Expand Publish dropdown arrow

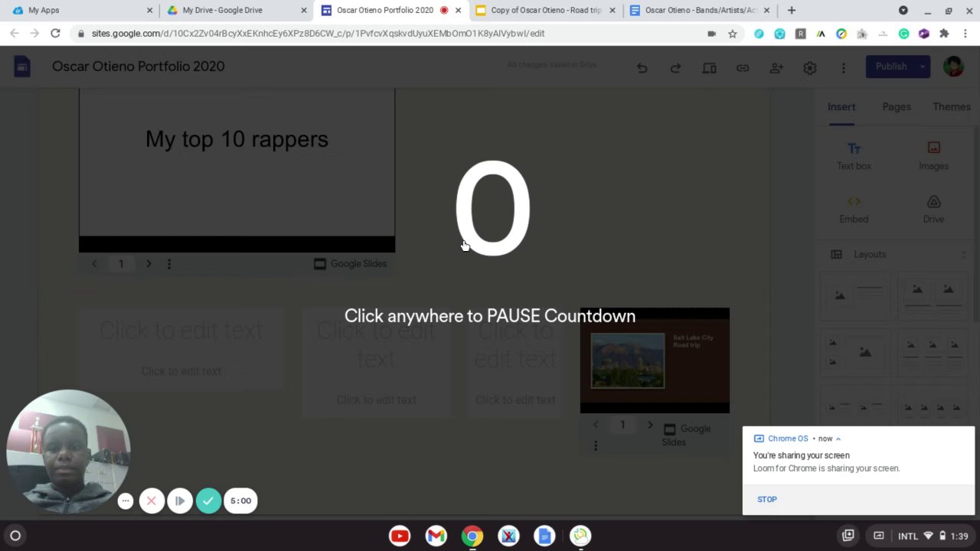click(x=922, y=67)
